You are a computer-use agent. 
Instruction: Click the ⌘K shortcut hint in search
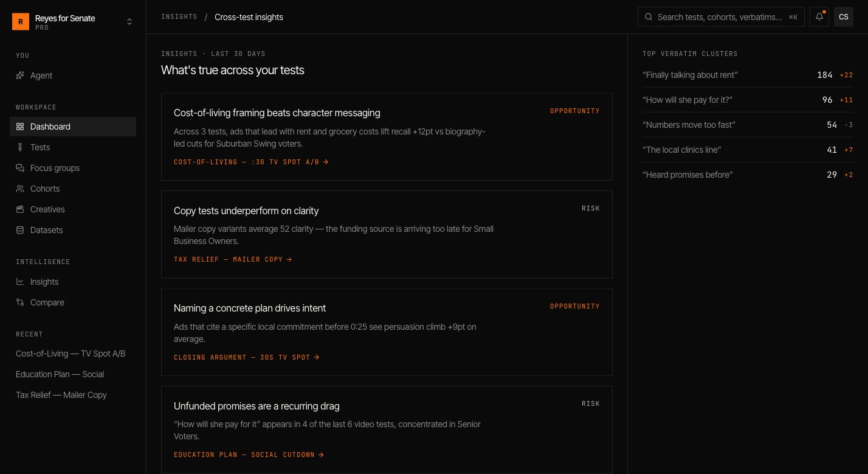click(x=793, y=17)
